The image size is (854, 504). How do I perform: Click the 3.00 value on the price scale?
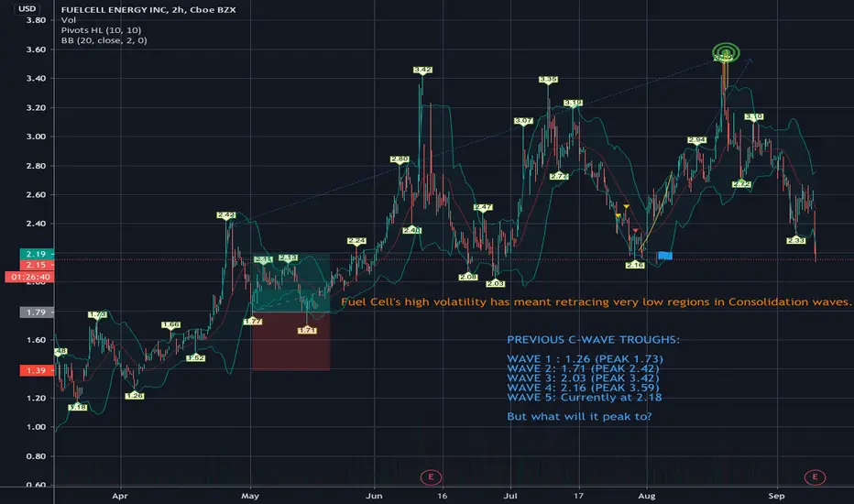36,137
